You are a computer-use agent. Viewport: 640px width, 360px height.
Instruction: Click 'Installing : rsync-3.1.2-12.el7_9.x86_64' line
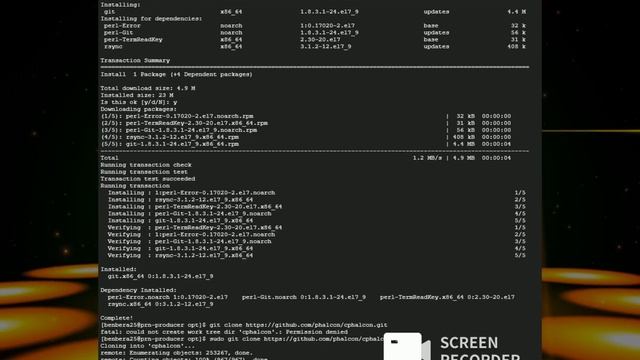click(180, 199)
